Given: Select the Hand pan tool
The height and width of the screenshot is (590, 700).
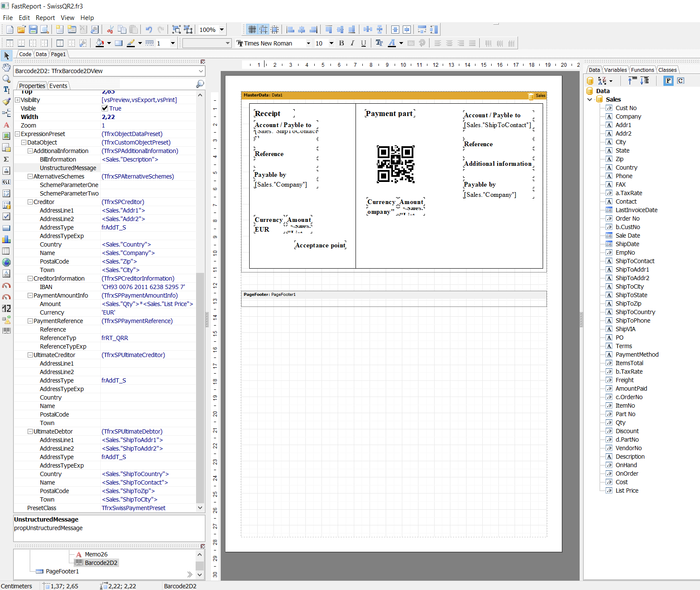Looking at the screenshot, I should click(x=6, y=67).
